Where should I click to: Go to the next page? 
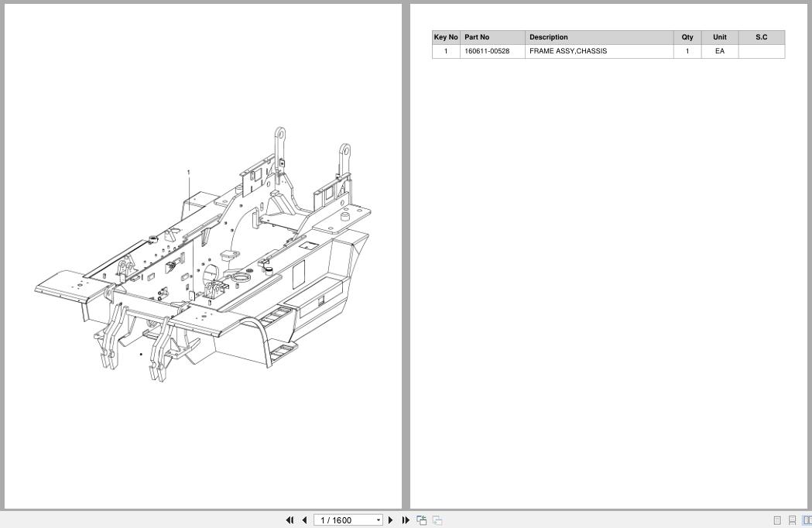[x=390, y=520]
